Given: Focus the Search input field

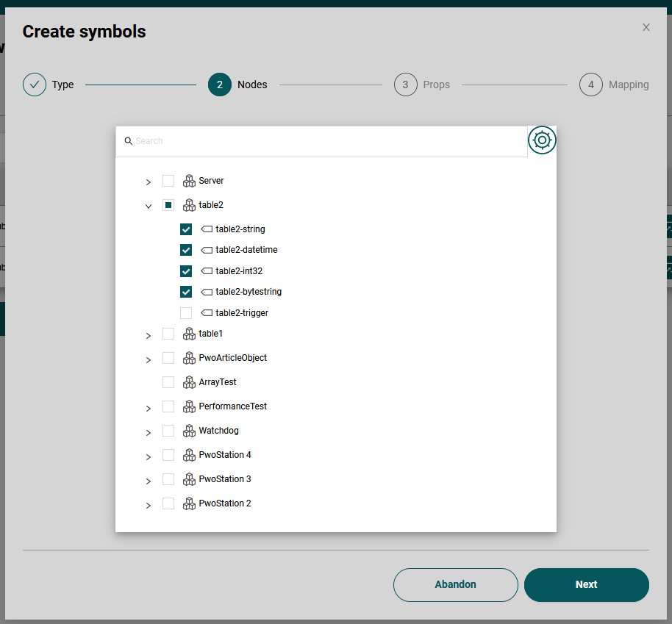Looking at the screenshot, I should 327,141.
